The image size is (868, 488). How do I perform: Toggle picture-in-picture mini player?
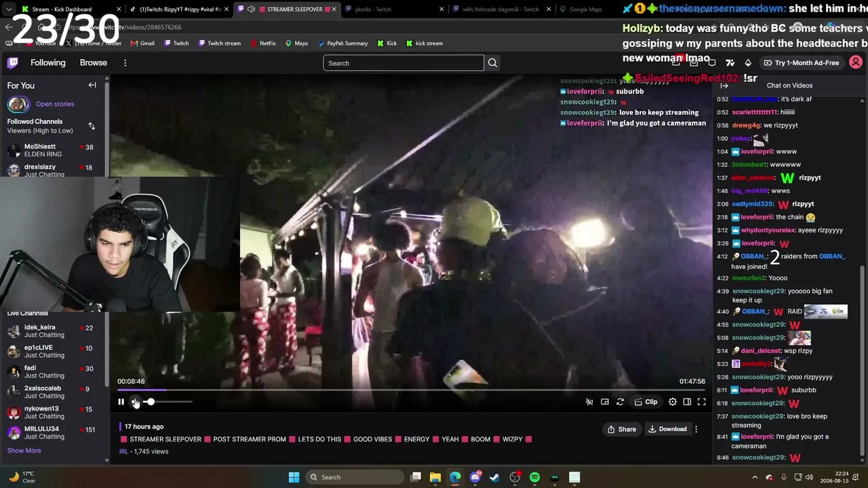(x=605, y=402)
